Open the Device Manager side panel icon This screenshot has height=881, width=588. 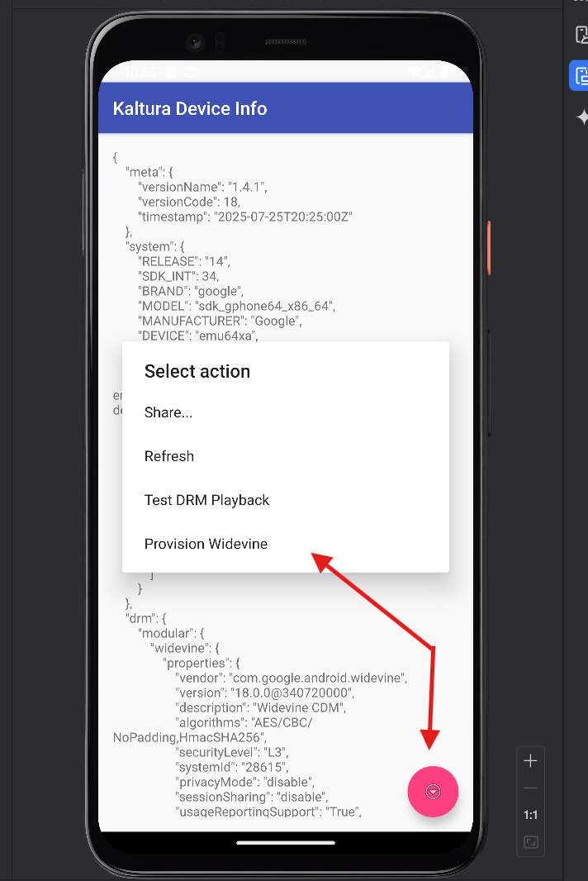582,34
